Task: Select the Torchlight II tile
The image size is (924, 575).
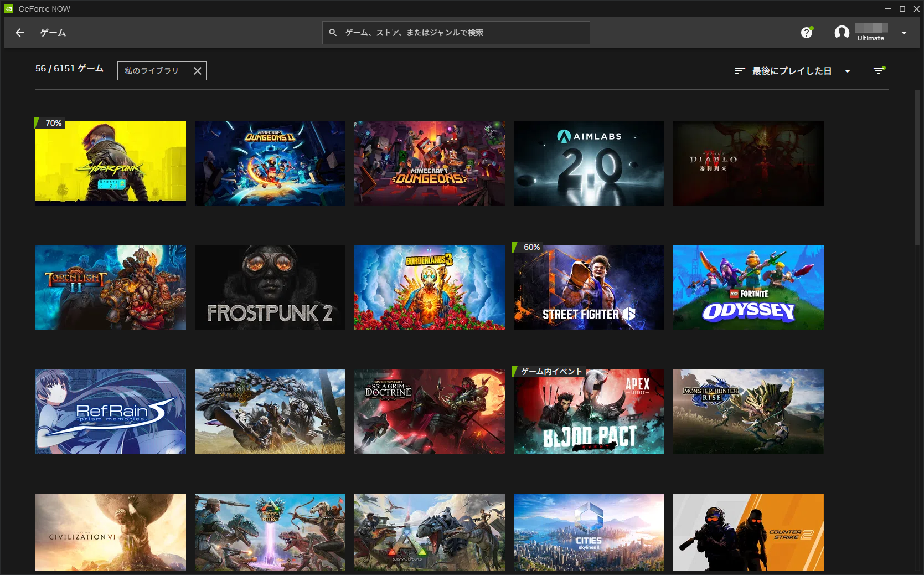Action: [111, 287]
